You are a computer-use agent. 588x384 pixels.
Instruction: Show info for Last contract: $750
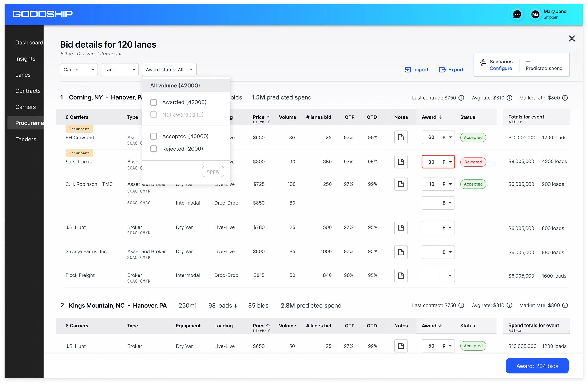(x=461, y=98)
